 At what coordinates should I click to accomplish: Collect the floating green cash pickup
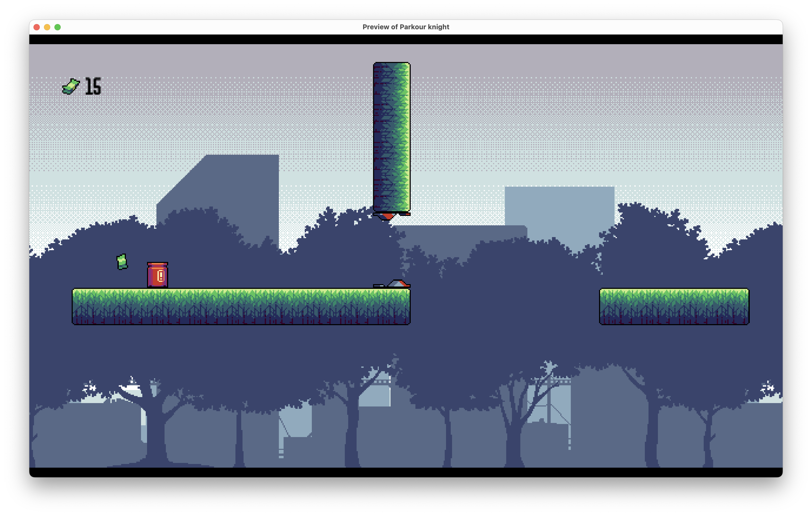coord(122,262)
